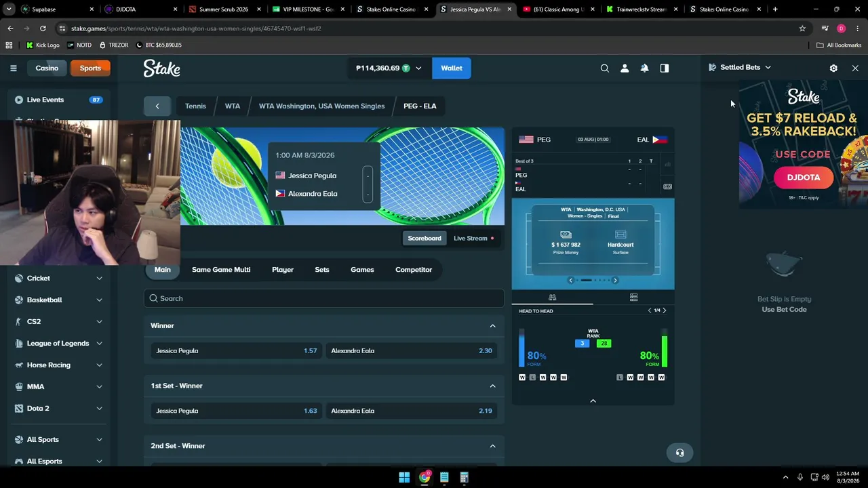The height and width of the screenshot is (488, 868).
Task: Go back with the breadcrumb arrow
Action: coord(157,106)
